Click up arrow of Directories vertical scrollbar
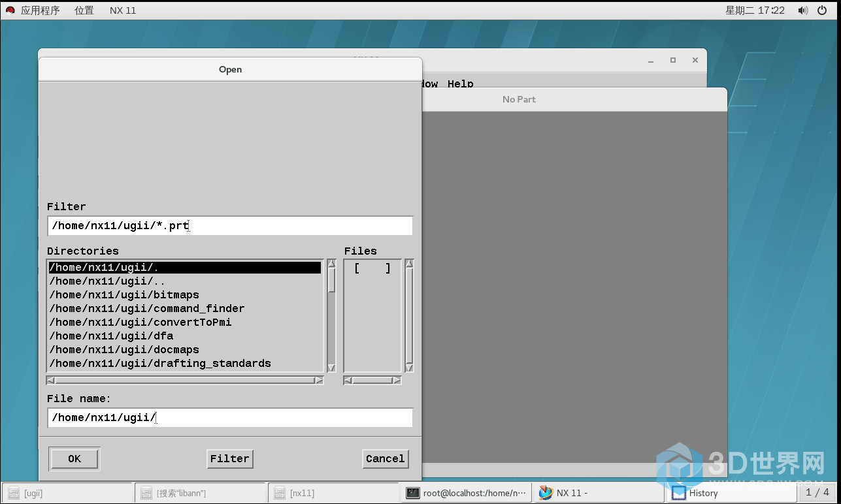Image resolution: width=841 pixels, height=504 pixels. (x=331, y=264)
